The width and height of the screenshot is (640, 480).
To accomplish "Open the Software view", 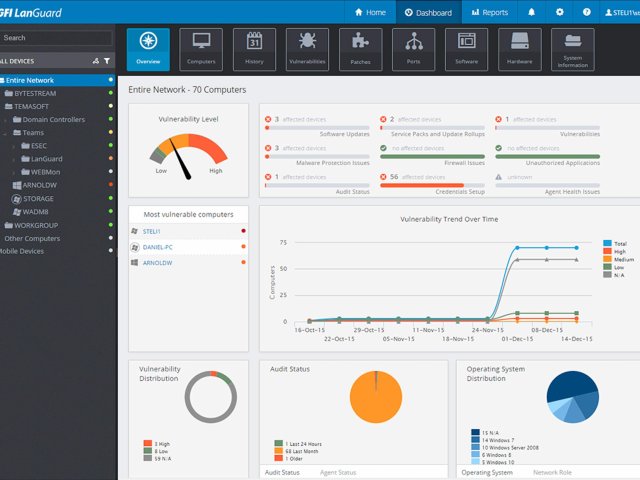I will pyautogui.click(x=466, y=49).
